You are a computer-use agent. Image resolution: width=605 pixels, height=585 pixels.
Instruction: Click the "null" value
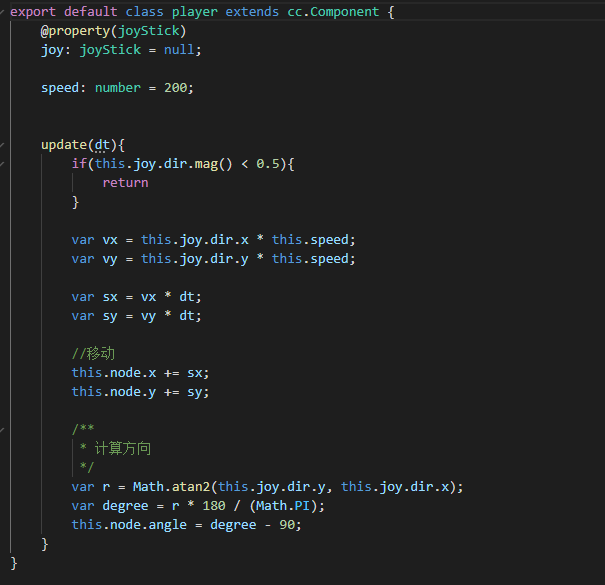coord(179,50)
